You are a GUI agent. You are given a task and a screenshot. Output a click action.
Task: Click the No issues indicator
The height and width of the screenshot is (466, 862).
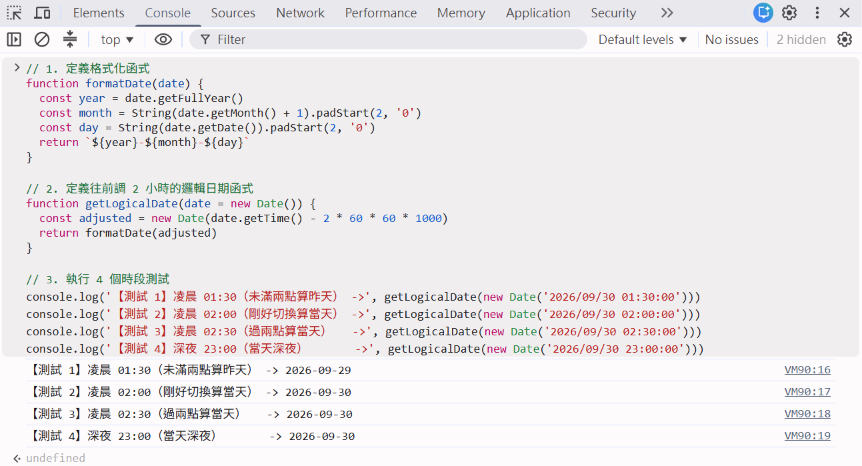[x=732, y=40]
